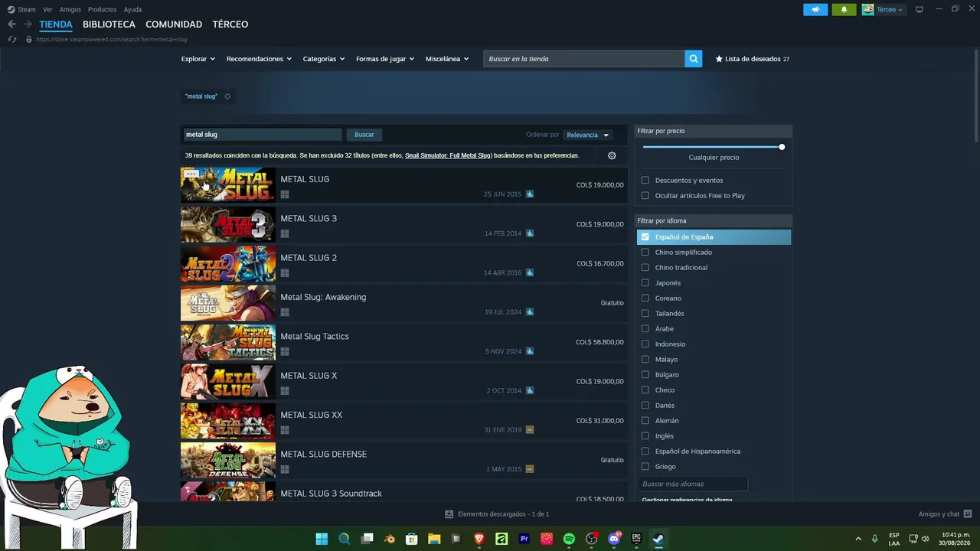980x551 pixels.
Task: Click the Steam icon in the taskbar
Action: (658, 539)
